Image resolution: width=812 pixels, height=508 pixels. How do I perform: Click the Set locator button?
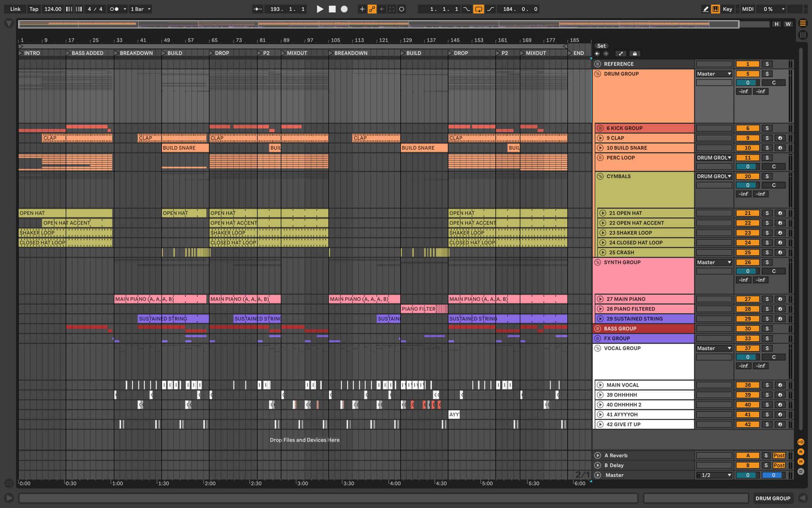(x=601, y=46)
